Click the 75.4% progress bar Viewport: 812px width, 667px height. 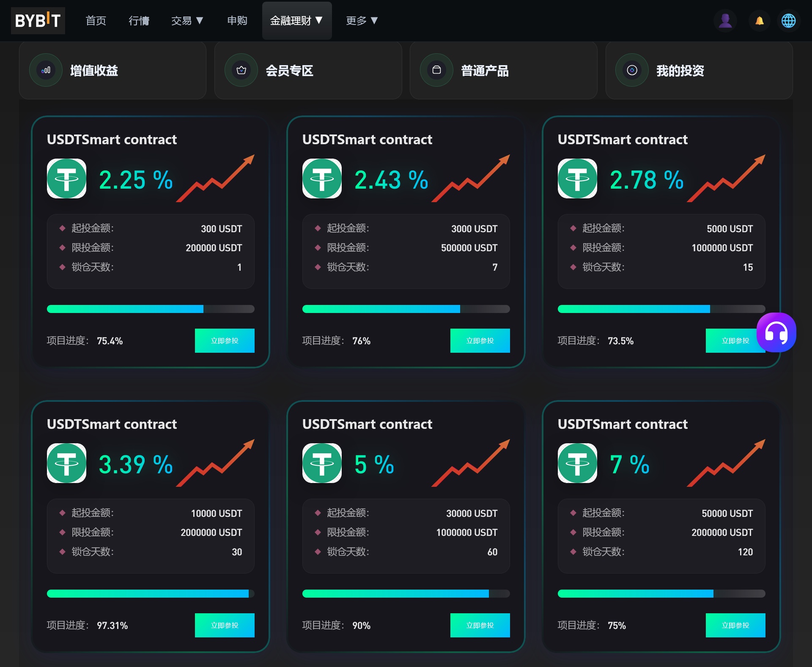click(151, 309)
